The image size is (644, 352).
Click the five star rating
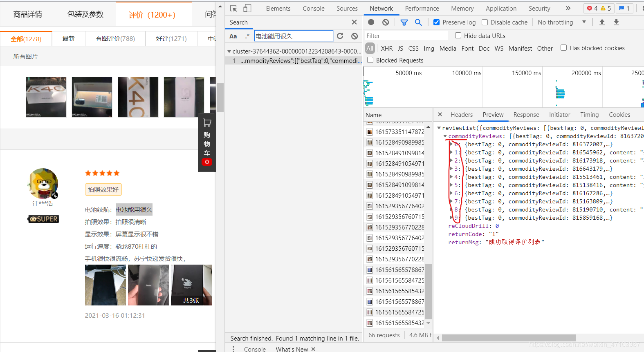tap(102, 173)
